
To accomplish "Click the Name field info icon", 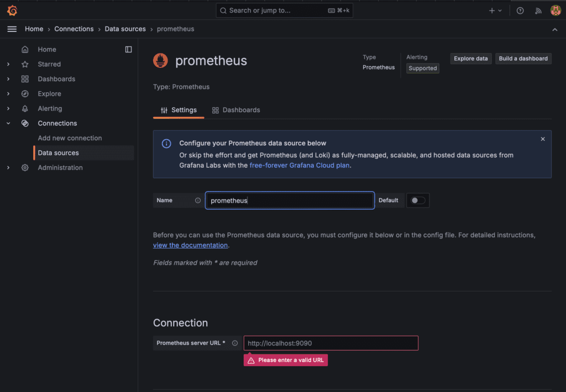I will 198,200.
